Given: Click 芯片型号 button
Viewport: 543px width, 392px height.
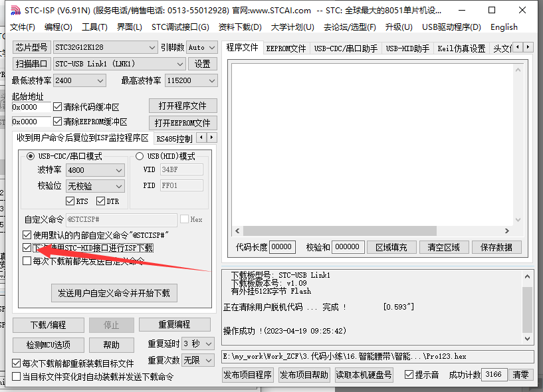Looking at the screenshot, I should click(31, 47).
